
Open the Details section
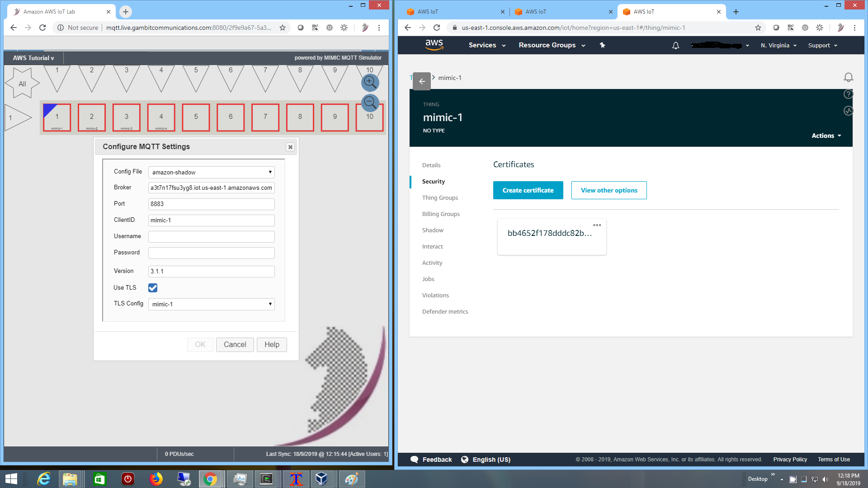coord(431,165)
